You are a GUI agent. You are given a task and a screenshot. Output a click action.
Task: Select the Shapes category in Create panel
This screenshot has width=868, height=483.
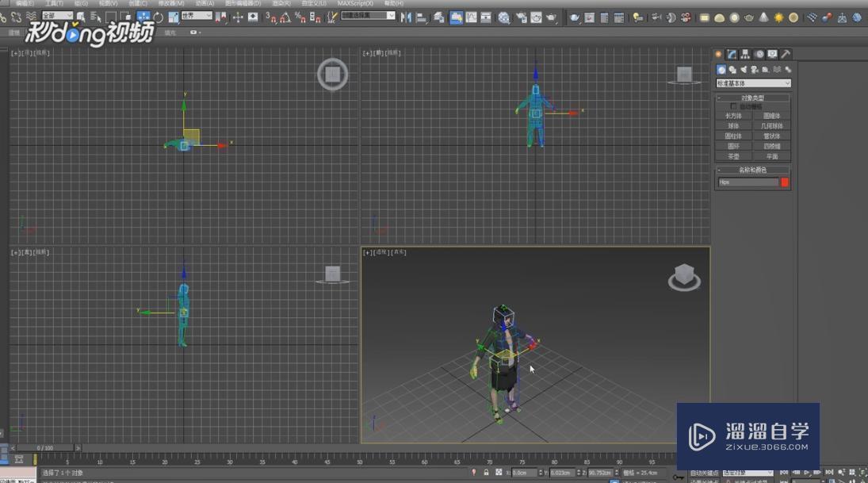pyautogui.click(x=733, y=70)
